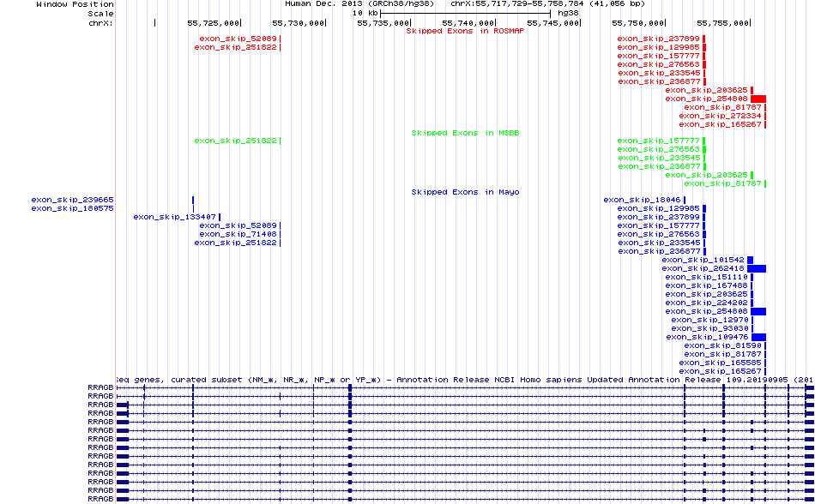The width and height of the screenshot is (815, 504).
Task: Click the exon_skip_239665 label in left margin
Action: tap(72, 200)
